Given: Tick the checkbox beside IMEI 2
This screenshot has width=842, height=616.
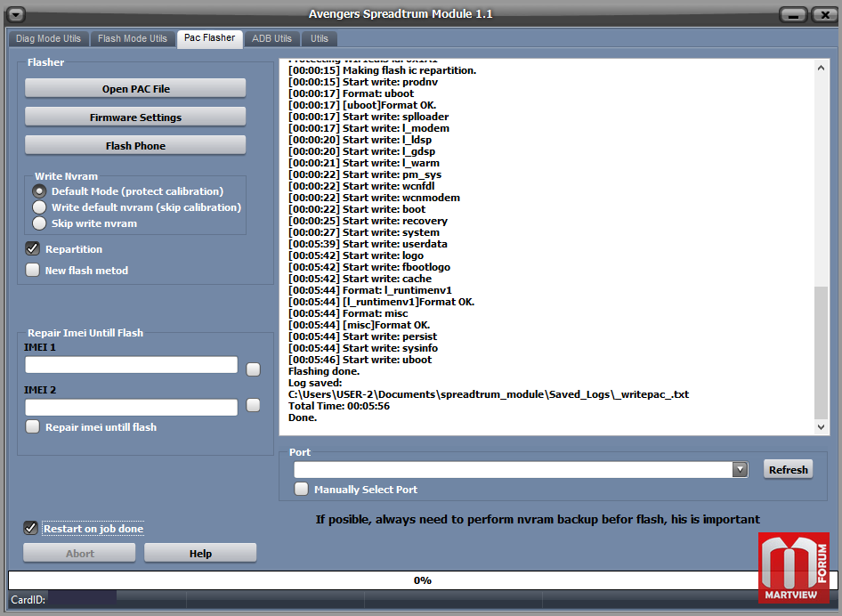Looking at the screenshot, I should point(254,405).
